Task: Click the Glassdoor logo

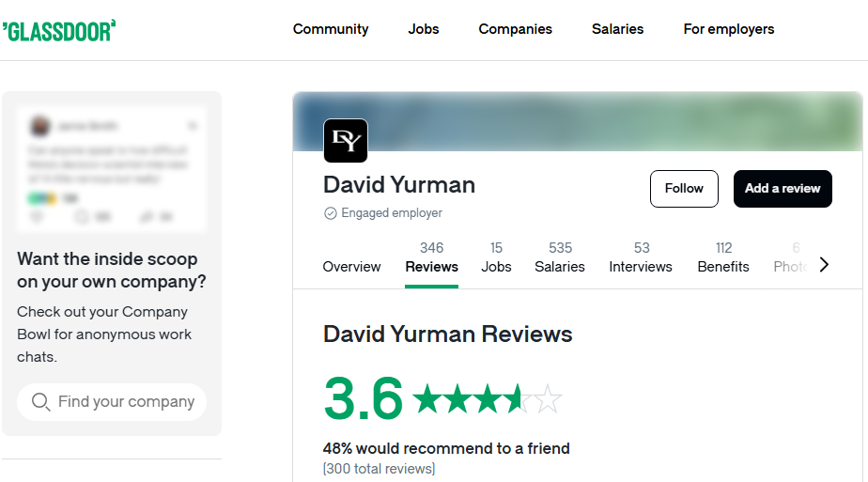Action: click(58, 31)
